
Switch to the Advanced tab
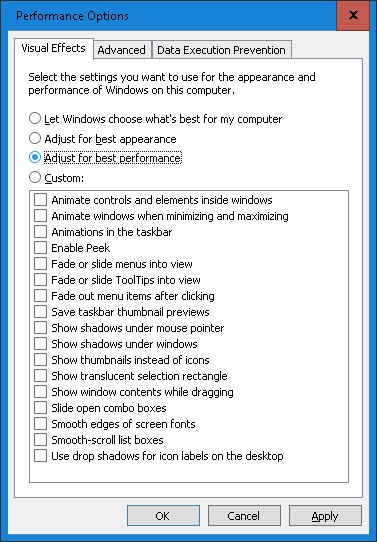pyautogui.click(x=122, y=50)
